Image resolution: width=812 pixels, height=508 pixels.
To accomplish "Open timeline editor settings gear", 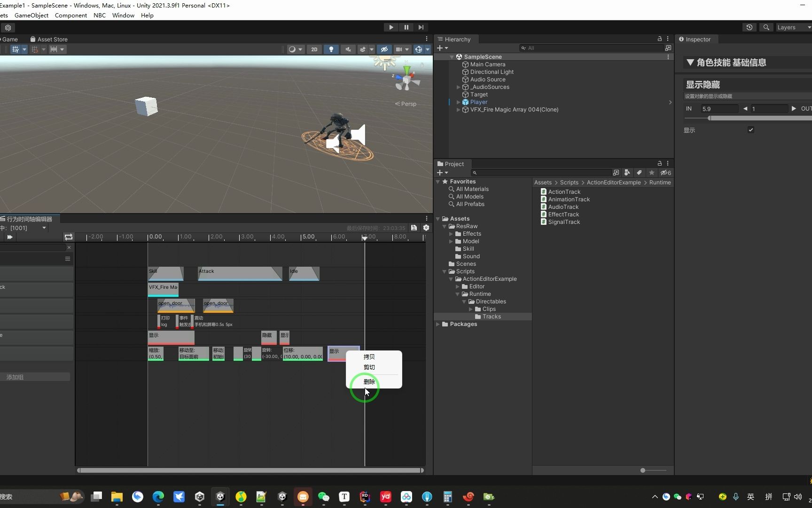I will tap(426, 228).
